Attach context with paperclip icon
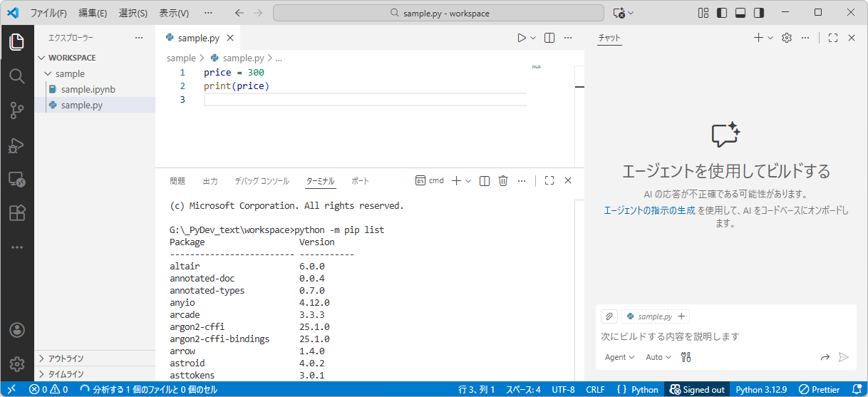This screenshot has height=397, width=868. coord(609,316)
